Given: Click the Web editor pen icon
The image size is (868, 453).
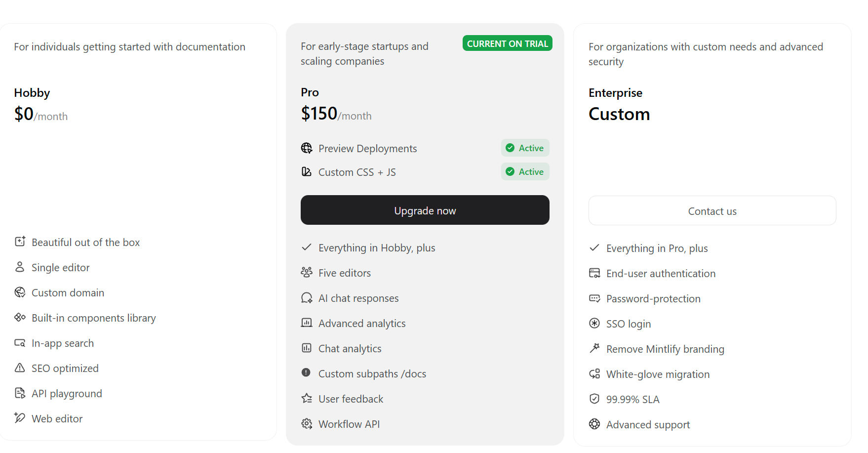Looking at the screenshot, I should tap(19, 418).
